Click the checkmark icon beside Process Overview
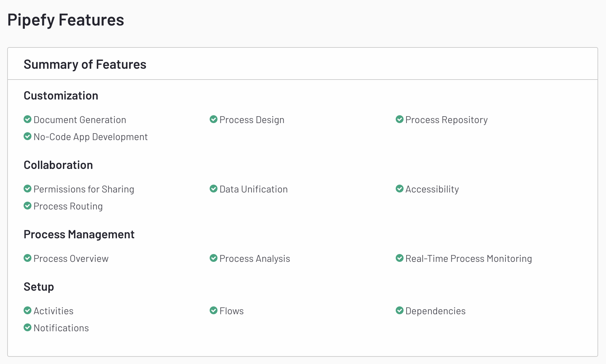Viewport: 606px width, 364px height. pyautogui.click(x=28, y=258)
